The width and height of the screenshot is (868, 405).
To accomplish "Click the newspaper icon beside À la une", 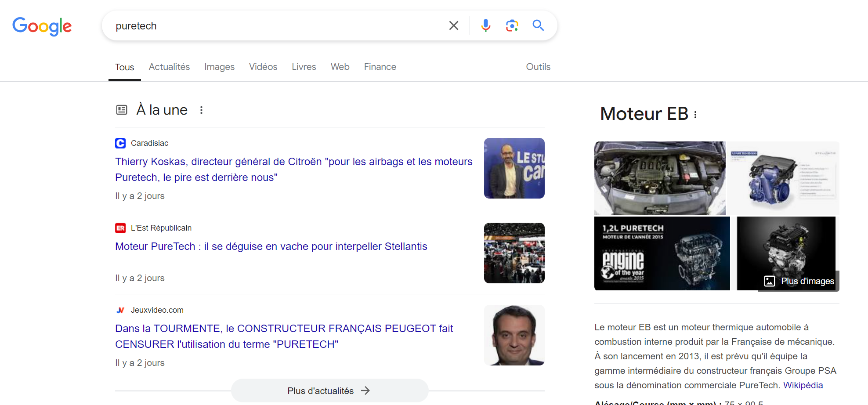I will 122,110.
